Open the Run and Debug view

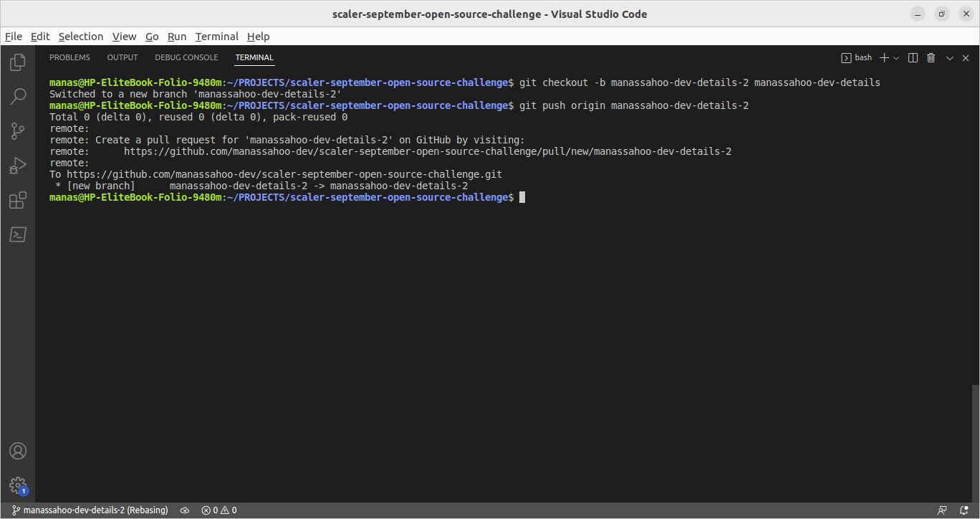point(18,166)
